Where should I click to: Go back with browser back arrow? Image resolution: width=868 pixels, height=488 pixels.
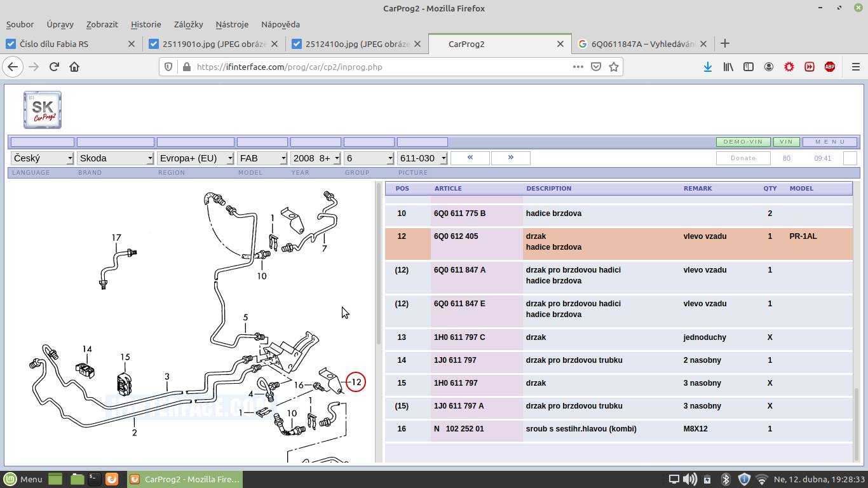[13, 67]
